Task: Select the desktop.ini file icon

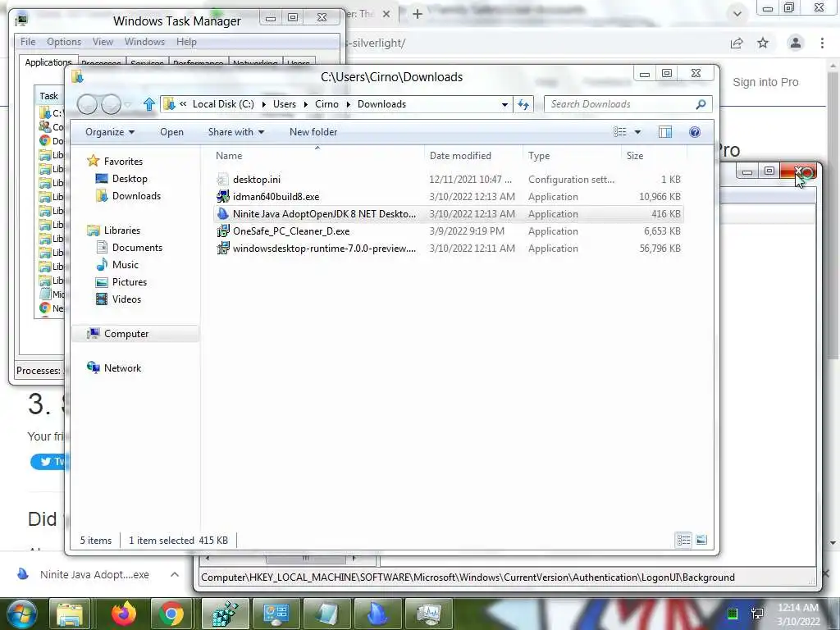Action: (223, 180)
